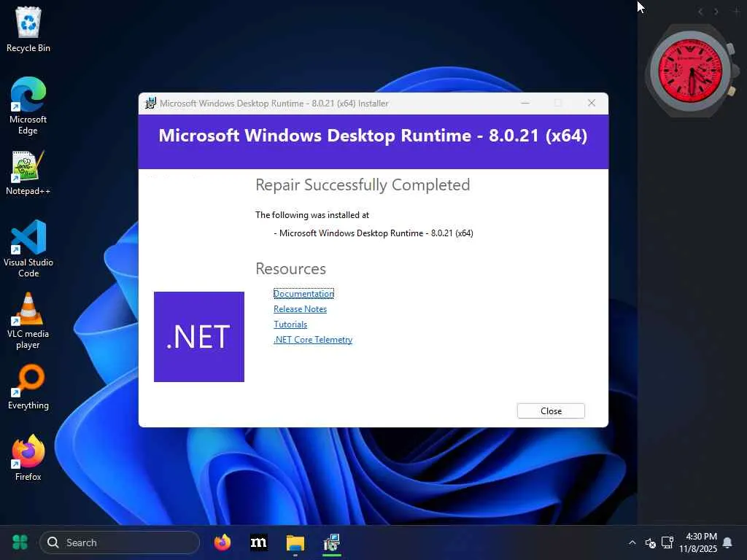The height and width of the screenshot is (560, 747).
Task: Open Everything search desktop shortcut
Action: [28, 387]
